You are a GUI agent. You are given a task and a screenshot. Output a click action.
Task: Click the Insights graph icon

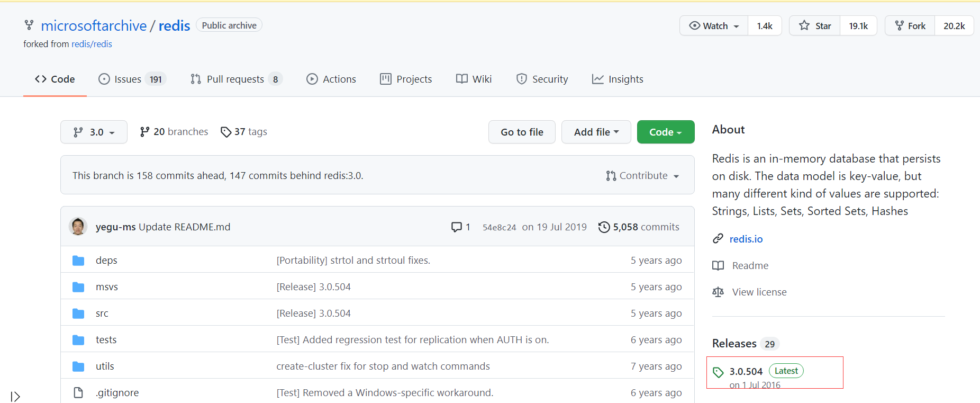598,79
